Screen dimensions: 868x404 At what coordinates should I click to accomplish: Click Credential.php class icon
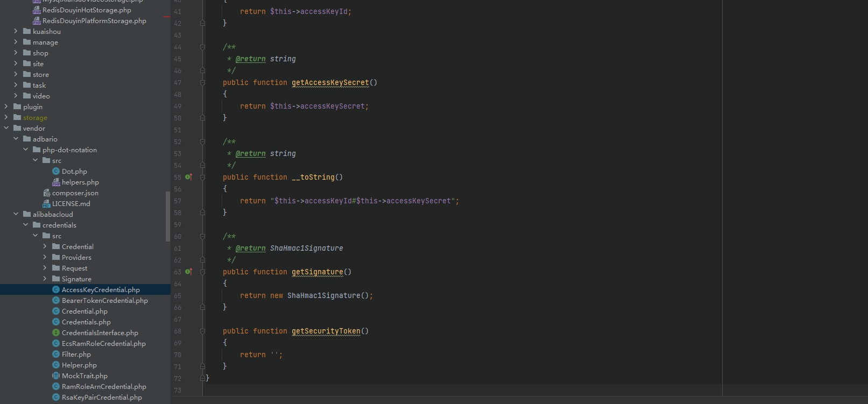point(56,311)
